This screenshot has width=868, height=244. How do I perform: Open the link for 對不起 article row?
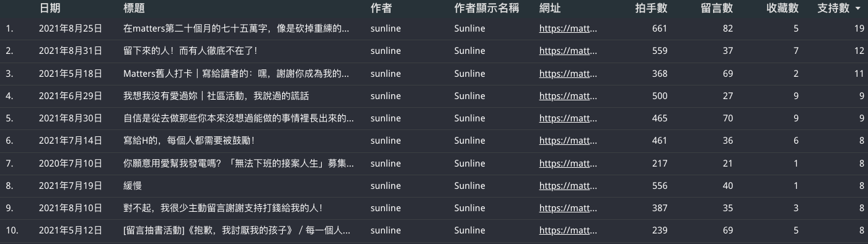(568, 209)
